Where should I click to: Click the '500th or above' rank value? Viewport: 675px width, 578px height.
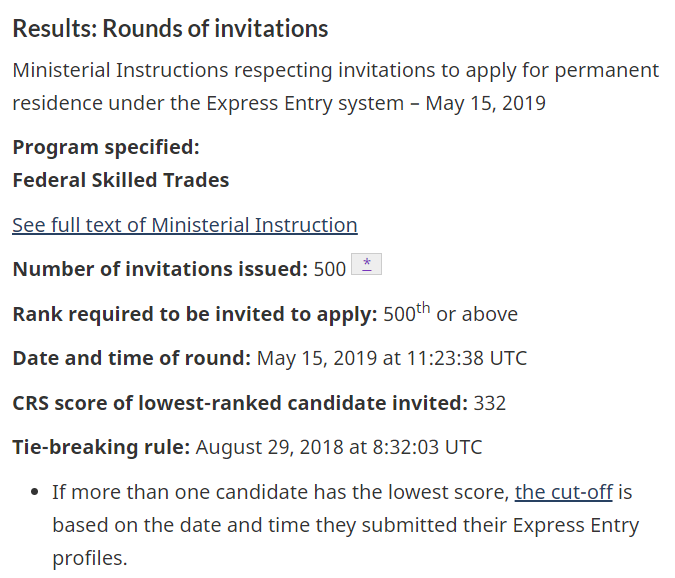(451, 314)
